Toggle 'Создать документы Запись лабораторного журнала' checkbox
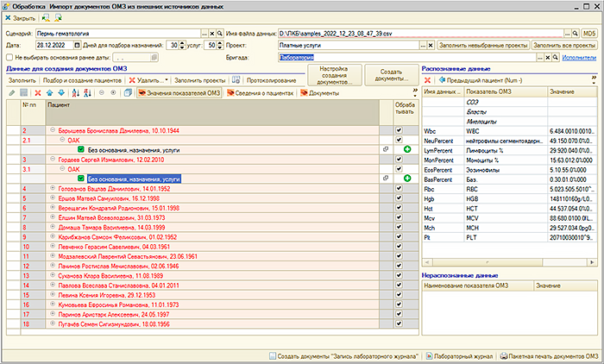 (273, 355)
